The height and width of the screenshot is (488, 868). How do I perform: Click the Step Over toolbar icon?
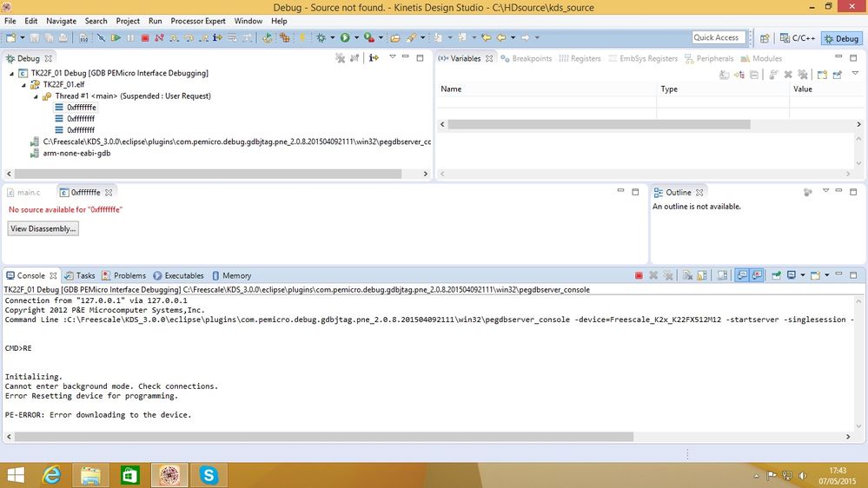pyautogui.click(x=189, y=37)
